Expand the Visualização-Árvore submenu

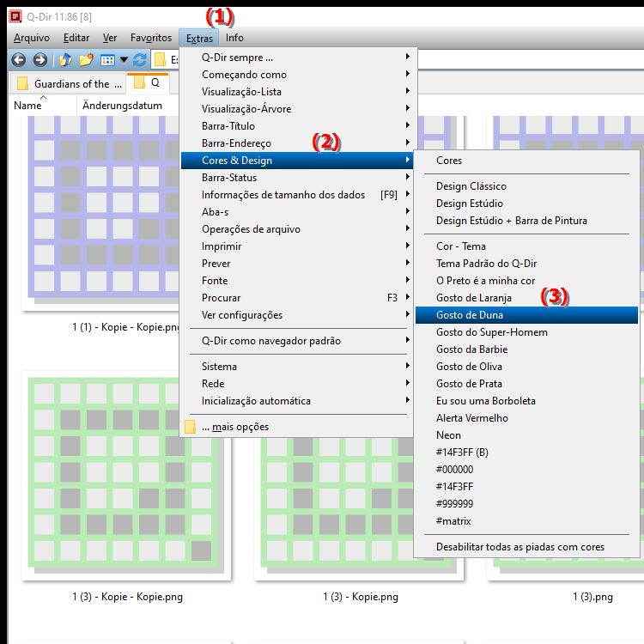(299, 109)
